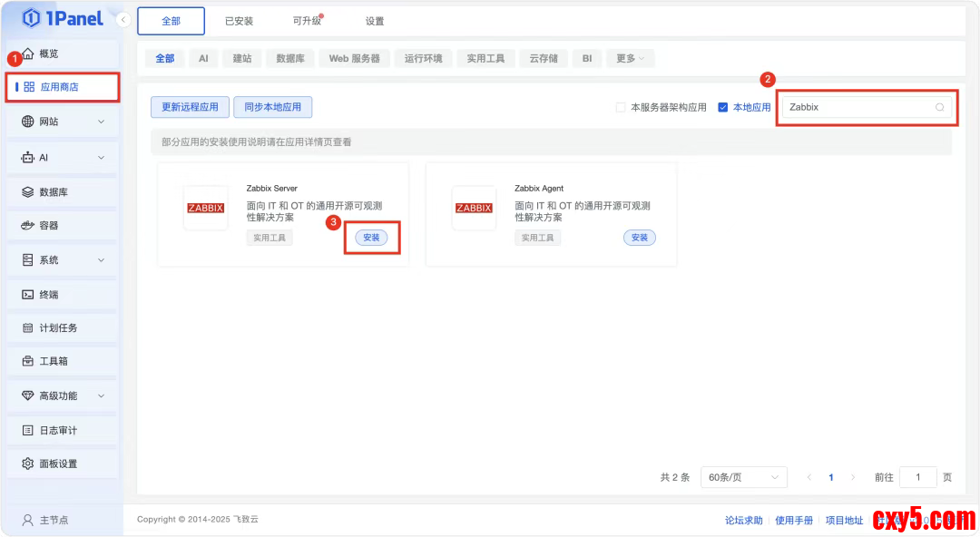Switch to the 已安装 tab
Screen dimensions: 980x537
pyautogui.click(x=240, y=21)
